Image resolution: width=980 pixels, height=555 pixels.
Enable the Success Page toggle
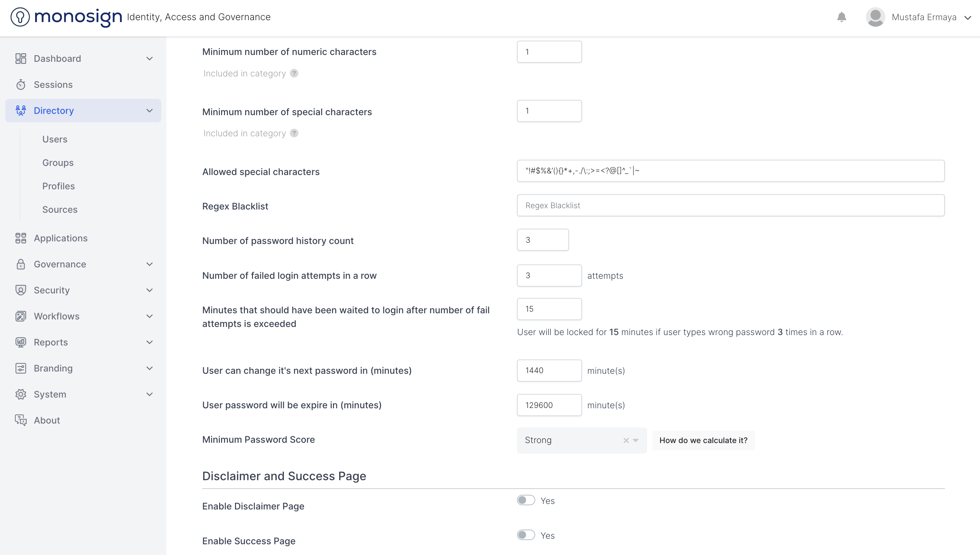coord(526,535)
